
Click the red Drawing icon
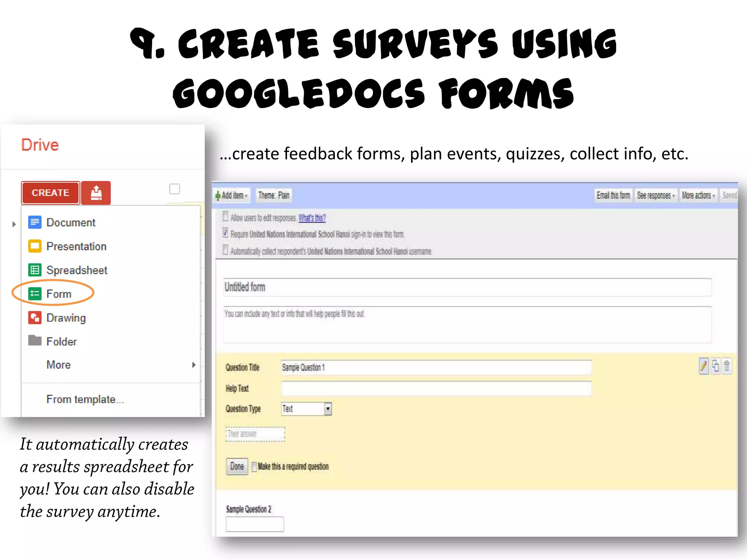pos(35,318)
